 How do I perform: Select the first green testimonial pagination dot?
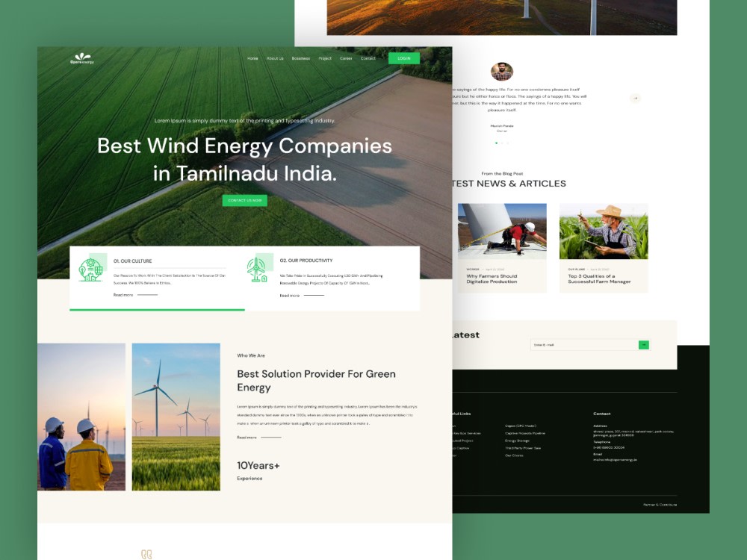[x=497, y=143]
